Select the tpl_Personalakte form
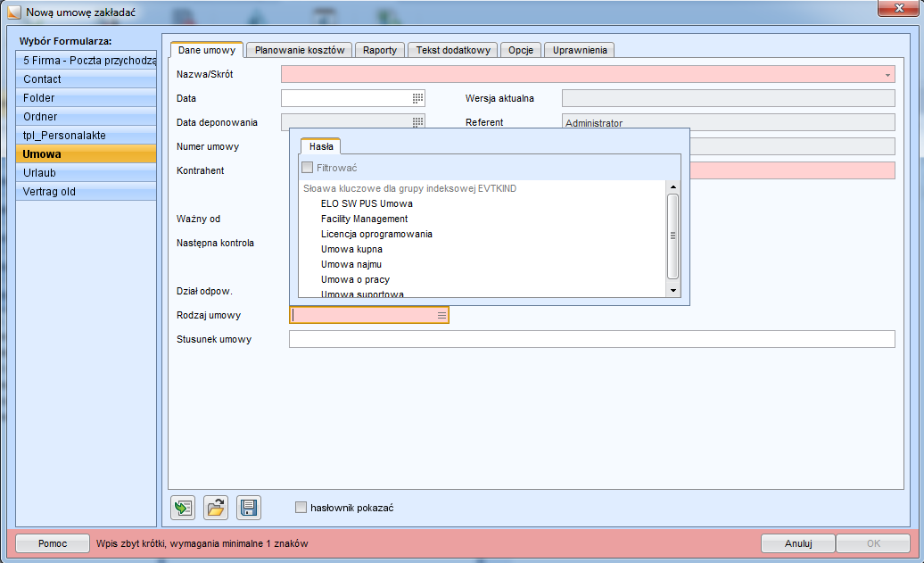Viewport: 924px width, 563px height. [x=86, y=135]
